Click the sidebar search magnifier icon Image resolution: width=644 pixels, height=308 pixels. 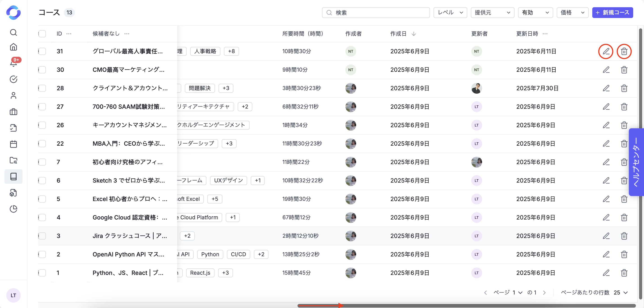click(x=13, y=33)
